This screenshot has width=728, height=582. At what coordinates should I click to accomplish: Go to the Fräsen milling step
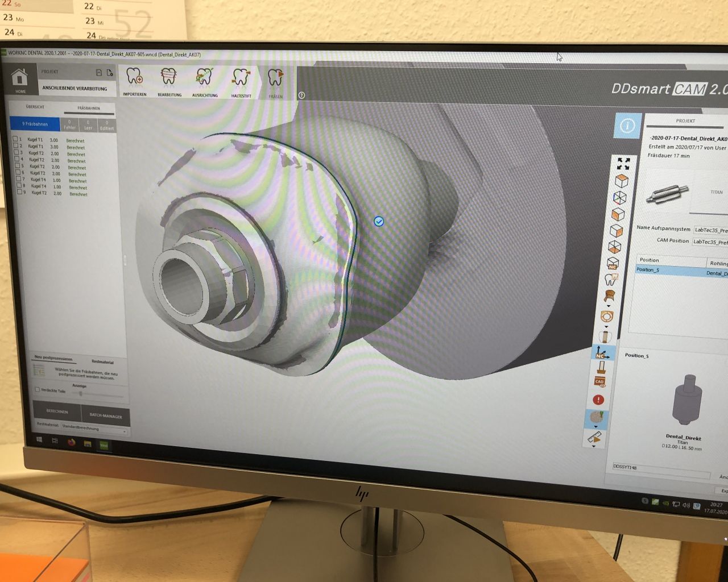point(275,84)
